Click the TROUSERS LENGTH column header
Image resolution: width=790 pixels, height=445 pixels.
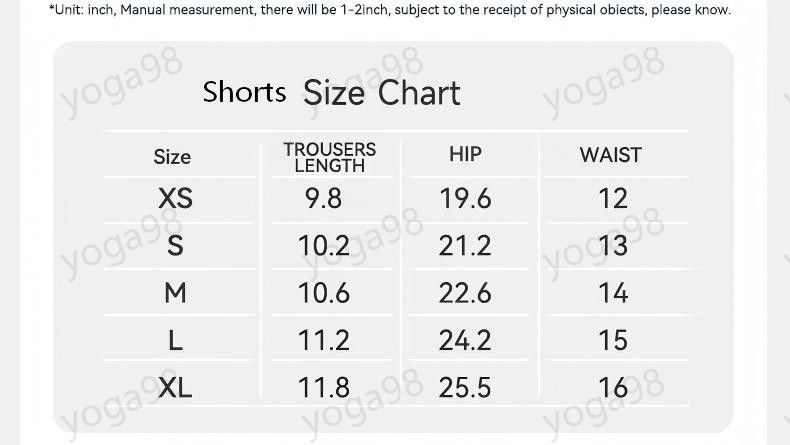[330, 157]
